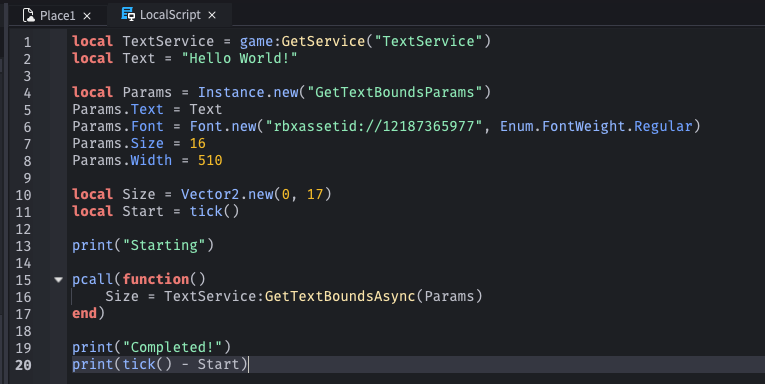Click line number 20 in gutter

pos(23,364)
